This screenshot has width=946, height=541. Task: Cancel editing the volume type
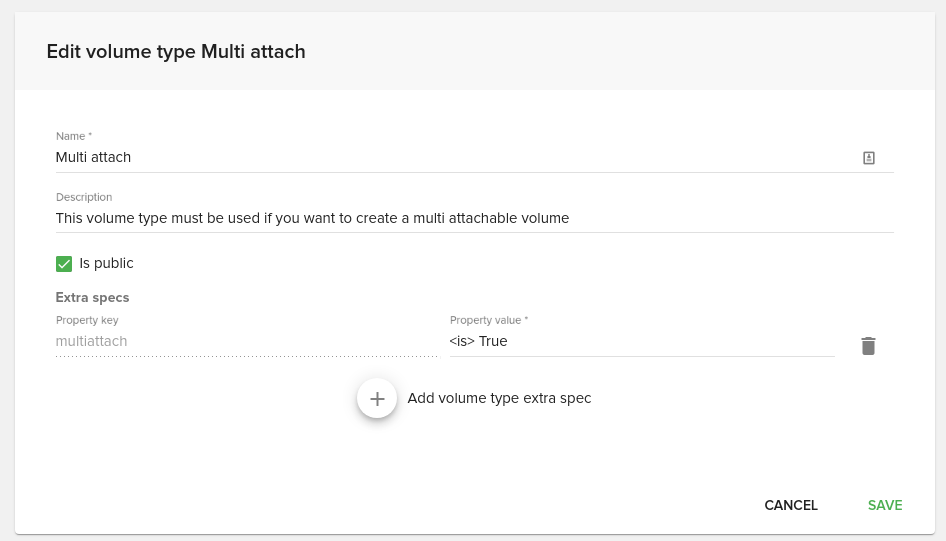791,505
